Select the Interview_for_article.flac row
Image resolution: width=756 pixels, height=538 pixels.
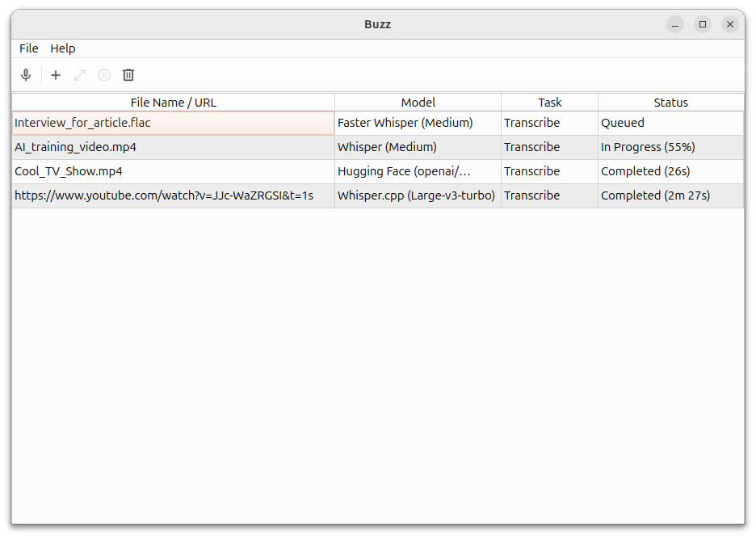pyautogui.click(x=82, y=123)
